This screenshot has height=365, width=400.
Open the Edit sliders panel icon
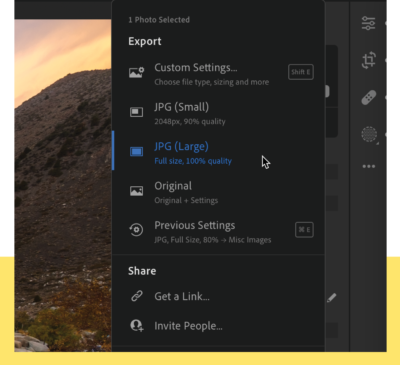(368, 23)
